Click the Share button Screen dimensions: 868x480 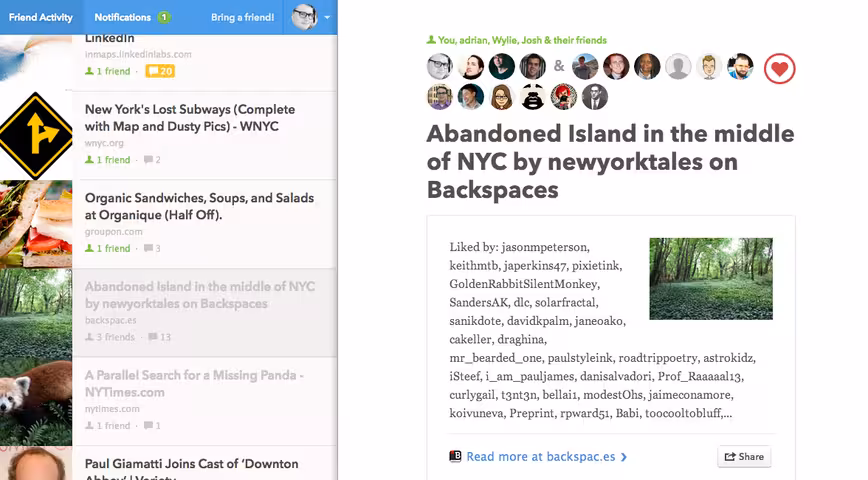click(744, 457)
